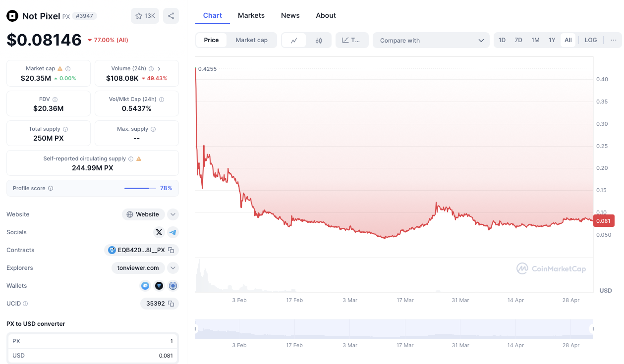Open the Chart tab
This screenshot has height=364, width=624.
tap(213, 15)
